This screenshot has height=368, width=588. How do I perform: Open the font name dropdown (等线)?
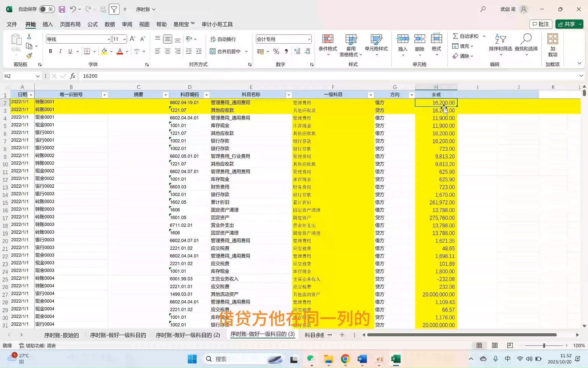coord(109,39)
